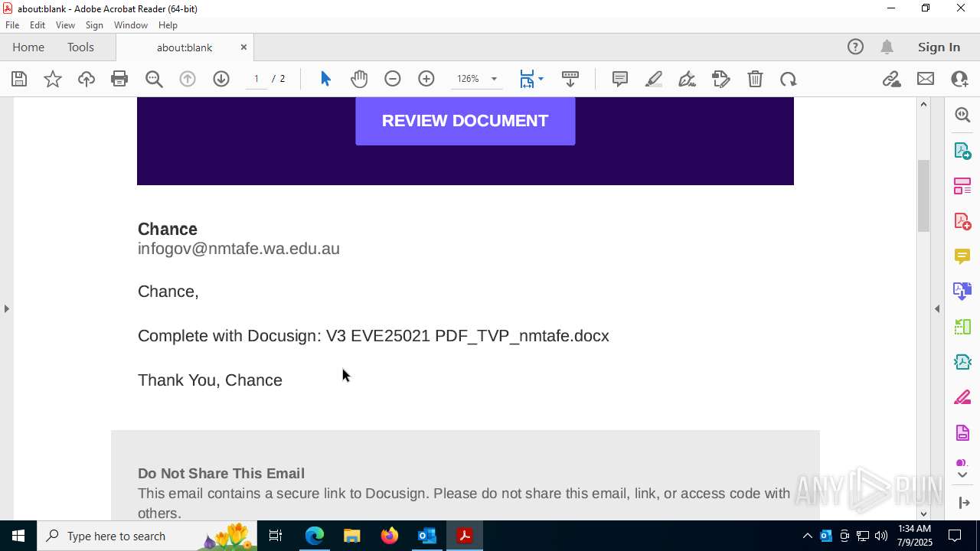Open Export PDF tool in right pane
Viewport: 980px width, 551px height.
click(962, 150)
